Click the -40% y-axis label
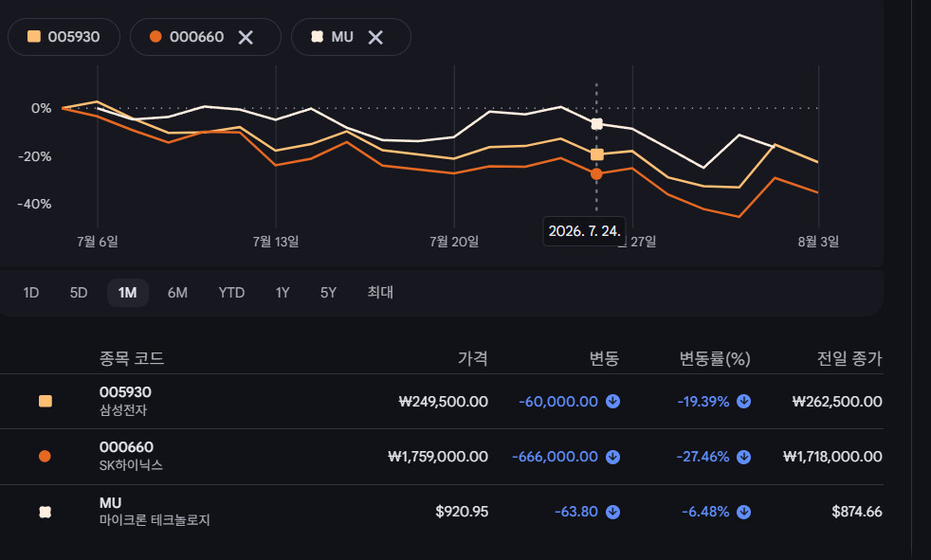This screenshot has height=560, width=931. 34,204
